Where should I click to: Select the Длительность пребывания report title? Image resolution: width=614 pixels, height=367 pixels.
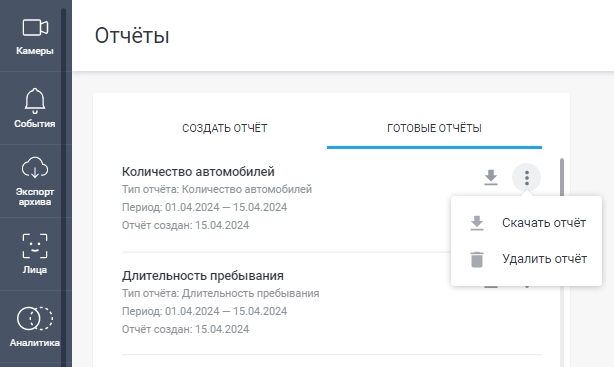[202, 276]
